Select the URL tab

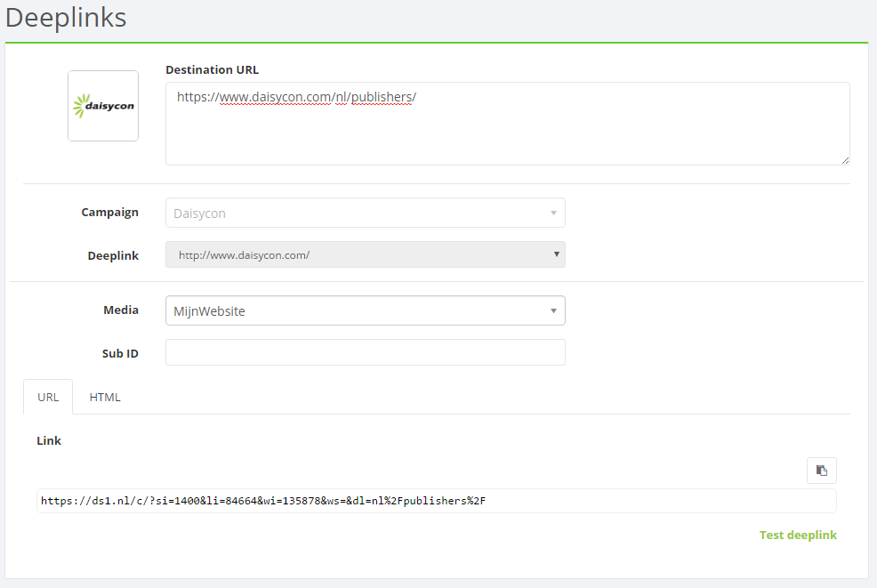(48, 398)
